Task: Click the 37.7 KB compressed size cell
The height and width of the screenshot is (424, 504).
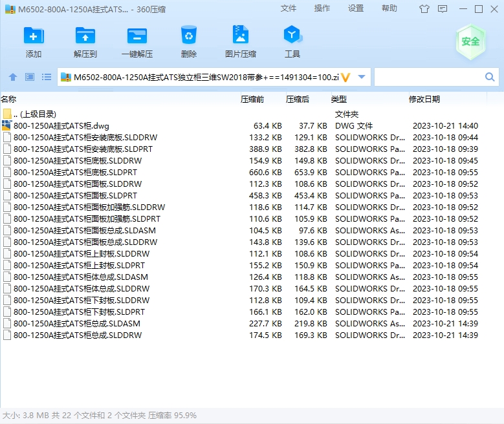Action: point(313,126)
